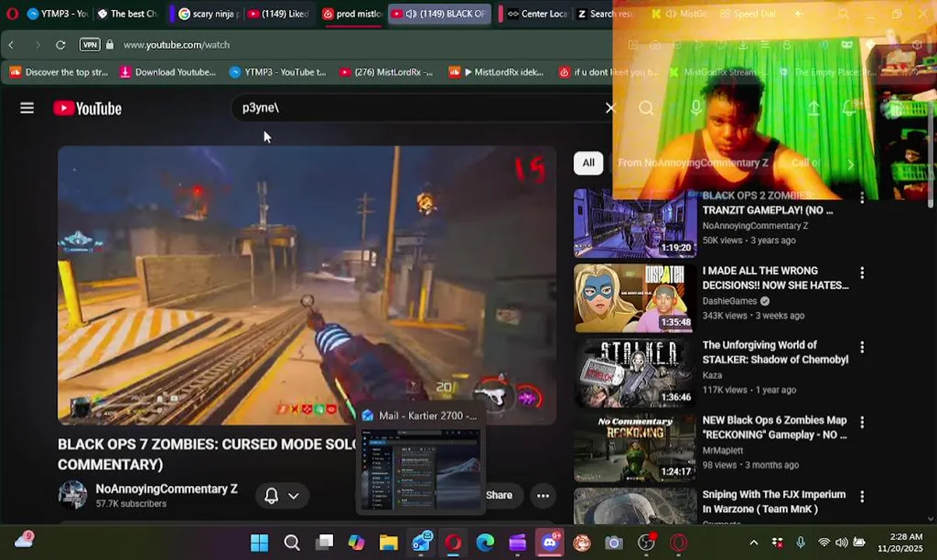Open options for the Kaza STALKER video

pyautogui.click(x=862, y=348)
